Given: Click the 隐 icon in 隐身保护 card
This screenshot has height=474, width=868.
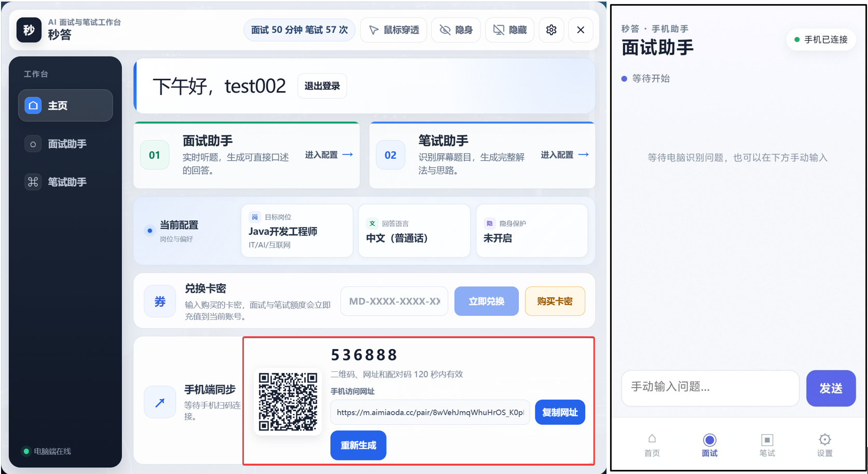Looking at the screenshot, I should click(489, 224).
